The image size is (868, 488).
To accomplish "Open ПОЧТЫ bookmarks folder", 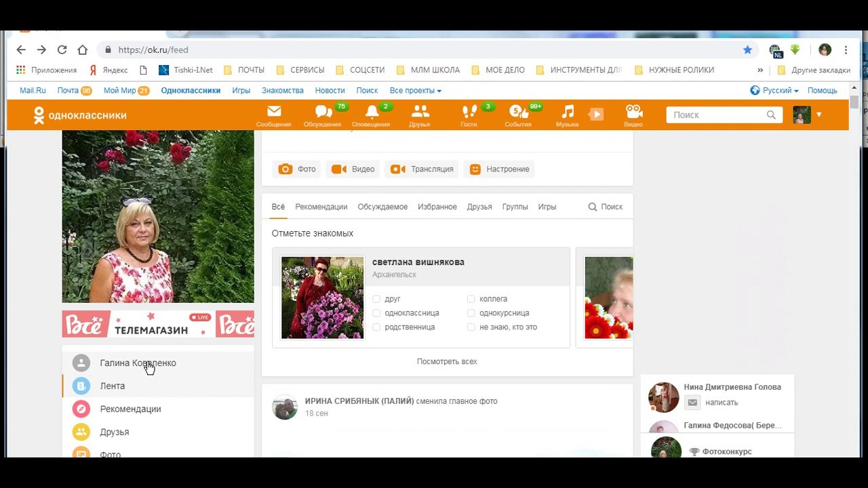I will [243, 70].
